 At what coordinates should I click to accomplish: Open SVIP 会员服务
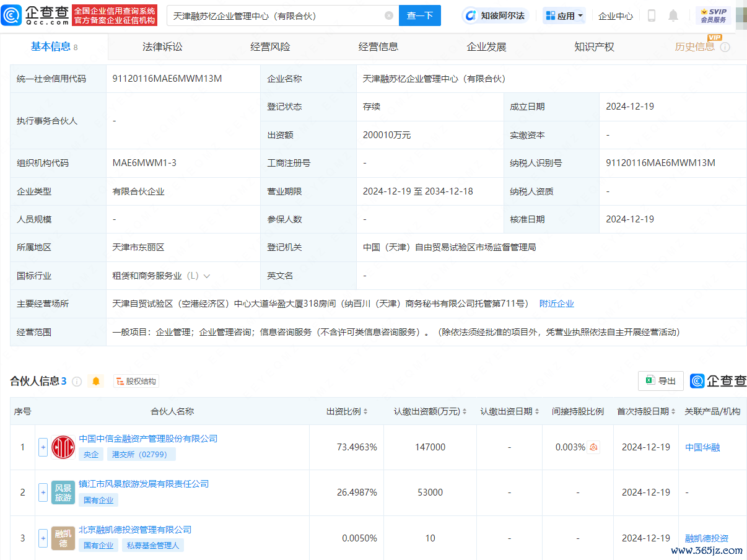[x=714, y=15]
